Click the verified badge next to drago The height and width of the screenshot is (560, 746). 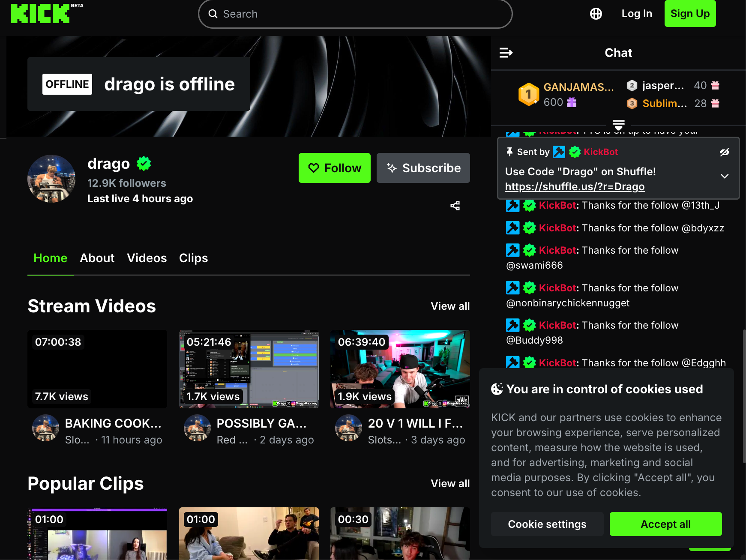pos(144,163)
